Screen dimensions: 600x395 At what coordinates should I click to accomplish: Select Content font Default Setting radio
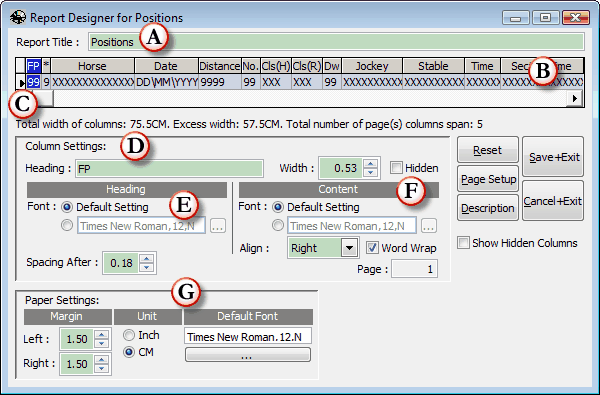pyautogui.click(x=278, y=207)
